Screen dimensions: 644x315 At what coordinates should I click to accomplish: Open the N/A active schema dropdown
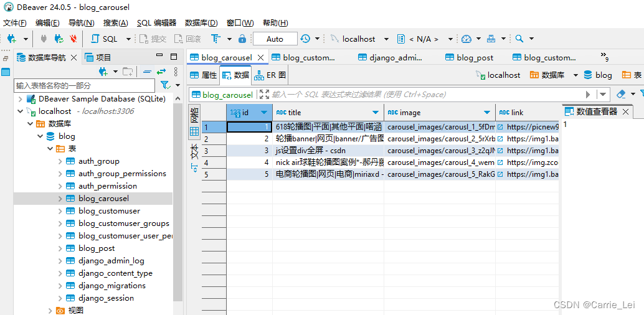(x=450, y=39)
